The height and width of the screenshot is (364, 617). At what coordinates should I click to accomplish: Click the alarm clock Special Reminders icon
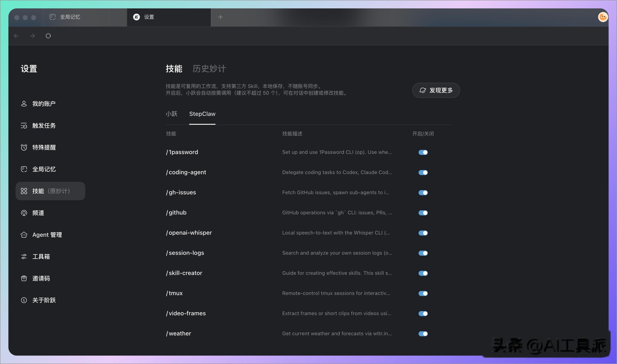click(x=24, y=147)
